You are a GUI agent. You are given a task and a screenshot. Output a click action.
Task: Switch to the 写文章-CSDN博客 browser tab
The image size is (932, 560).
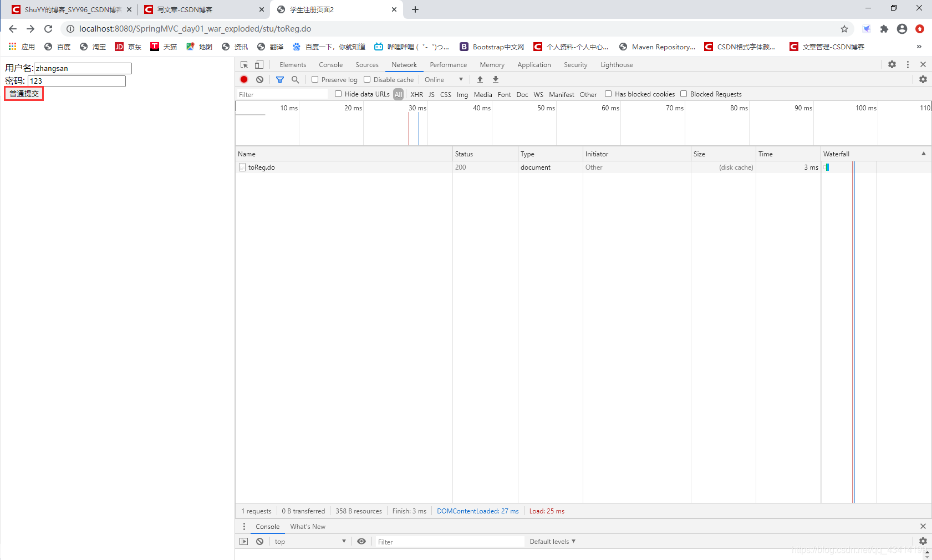pyautogui.click(x=203, y=9)
